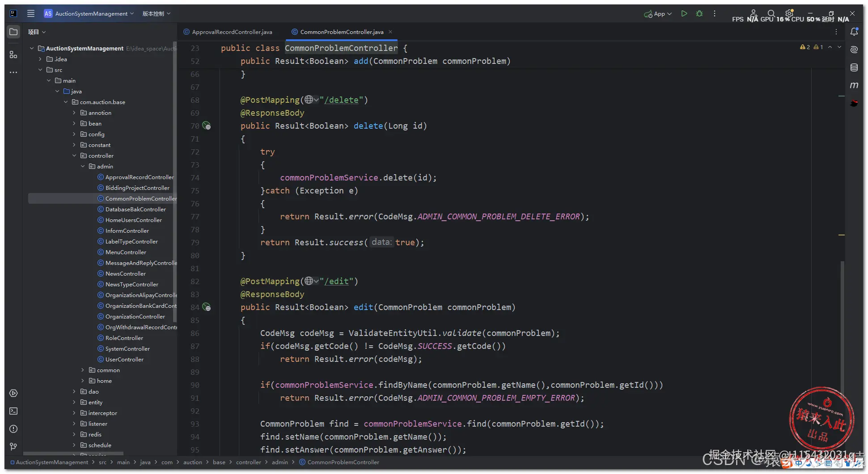The height and width of the screenshot is (474, 868).
Task: Expand the entity package
Action: pyautogui.click(x=74, y=402)
